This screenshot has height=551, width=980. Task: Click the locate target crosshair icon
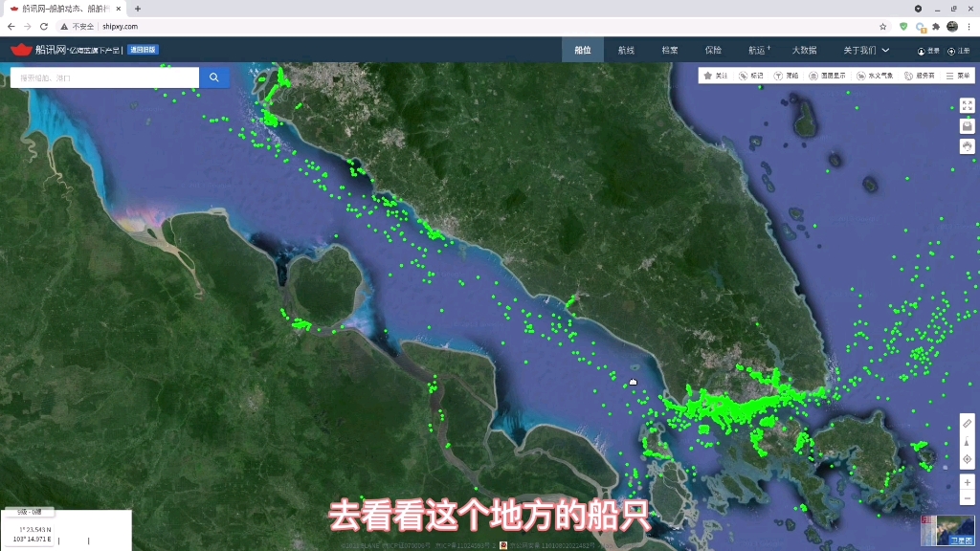[967, 459]
